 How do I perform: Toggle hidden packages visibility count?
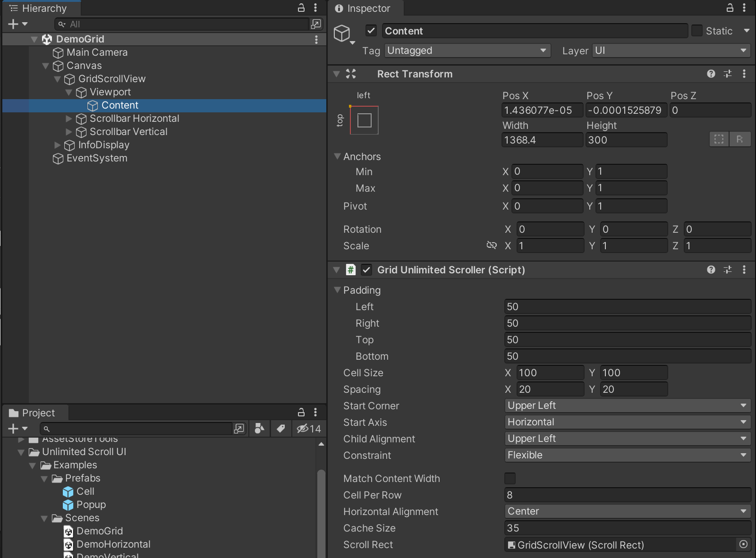tap(309, 429)
